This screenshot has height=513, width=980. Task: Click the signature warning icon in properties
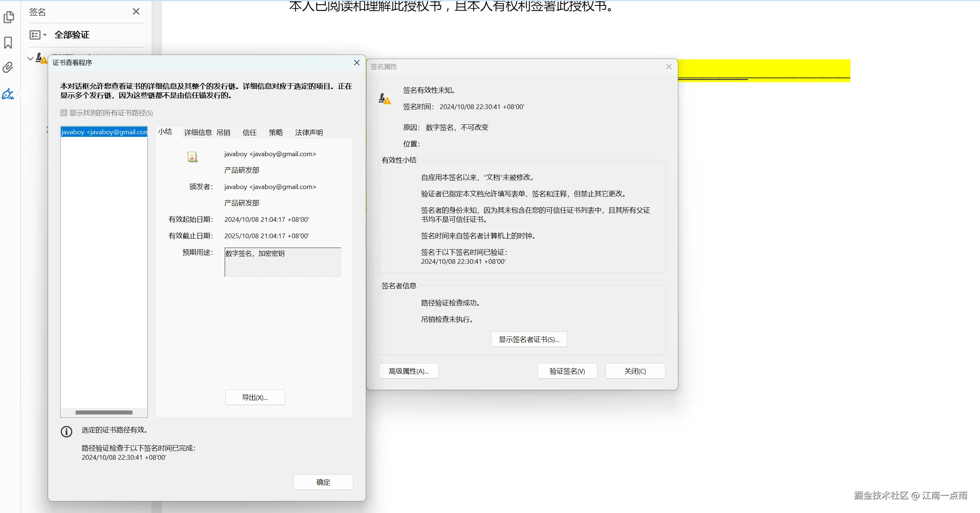pos(385,99)
